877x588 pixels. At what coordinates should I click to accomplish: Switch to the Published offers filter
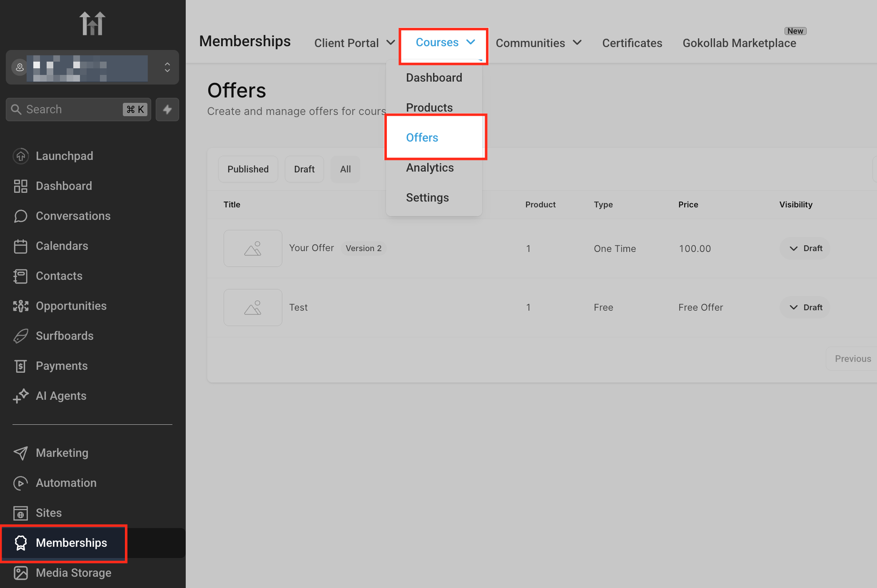coord(248,169)
